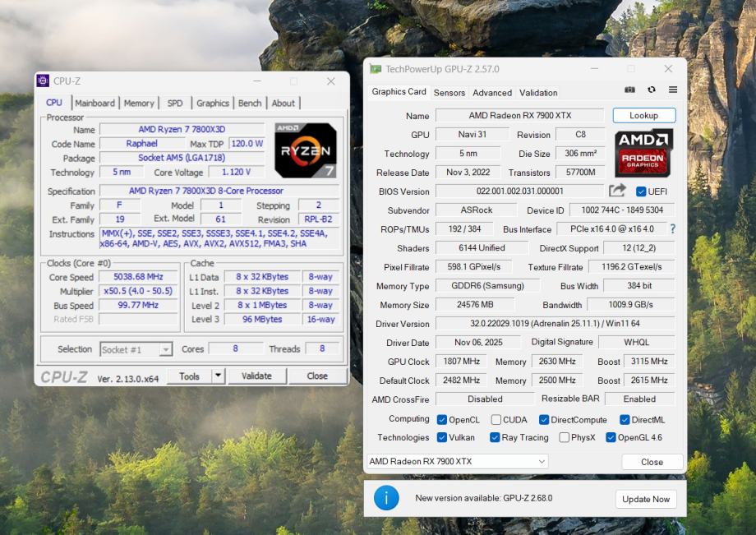This screenshot has width=756, height=535.
Task: Open the Socket #1 selection dropdown
Action: click(136, 349)
